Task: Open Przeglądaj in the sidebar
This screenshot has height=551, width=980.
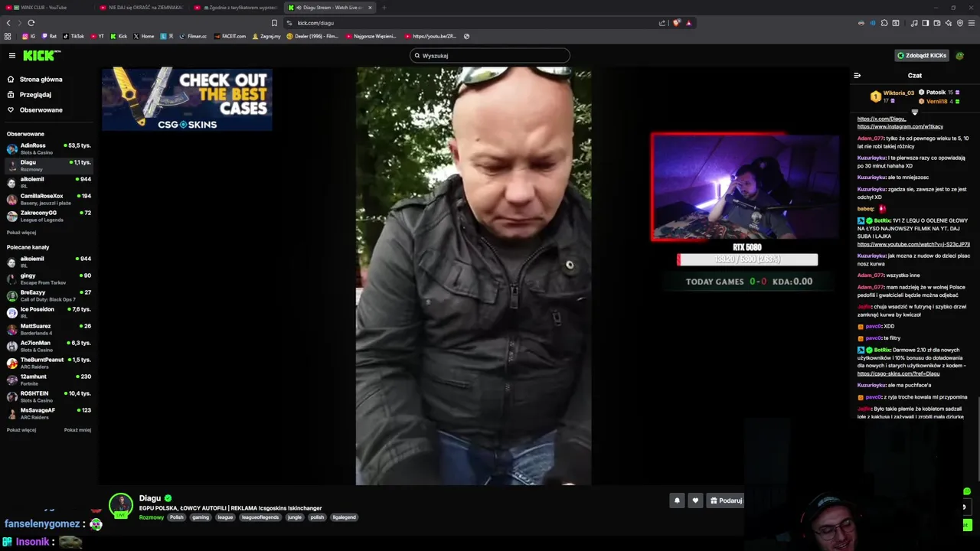Action: [29, 94]
